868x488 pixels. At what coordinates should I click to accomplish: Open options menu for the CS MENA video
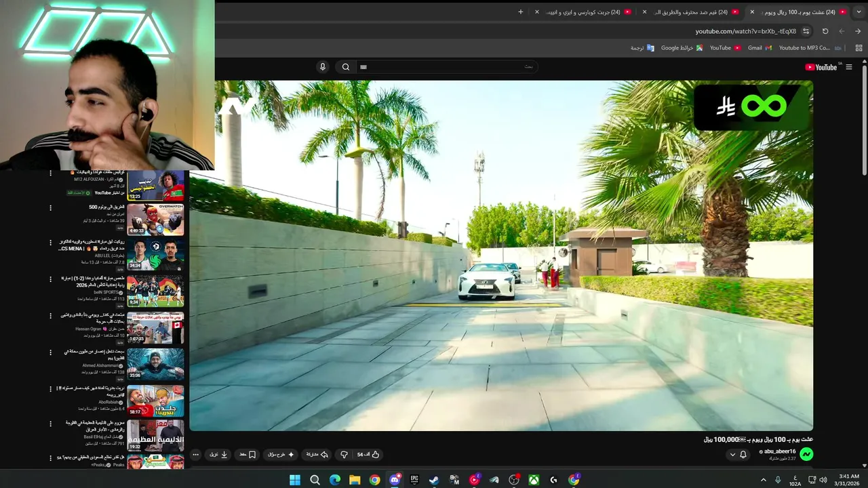point(50,243)
